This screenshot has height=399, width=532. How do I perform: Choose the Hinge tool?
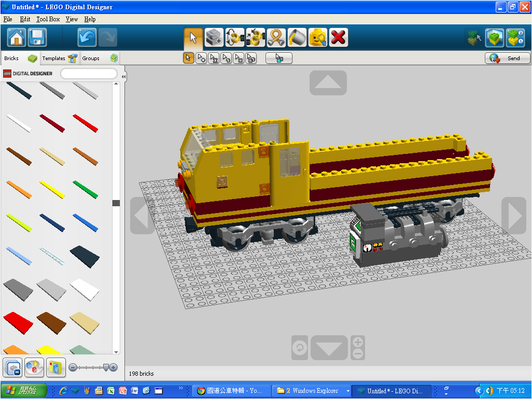[234, 37]
